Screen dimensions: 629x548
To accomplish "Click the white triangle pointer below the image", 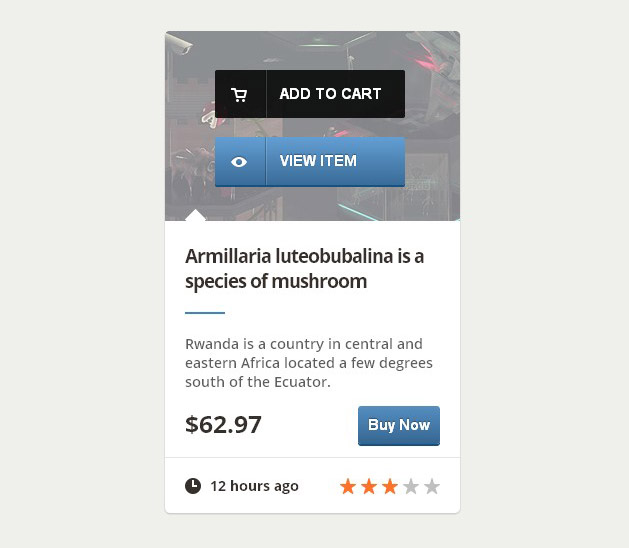I will (196, 215).
